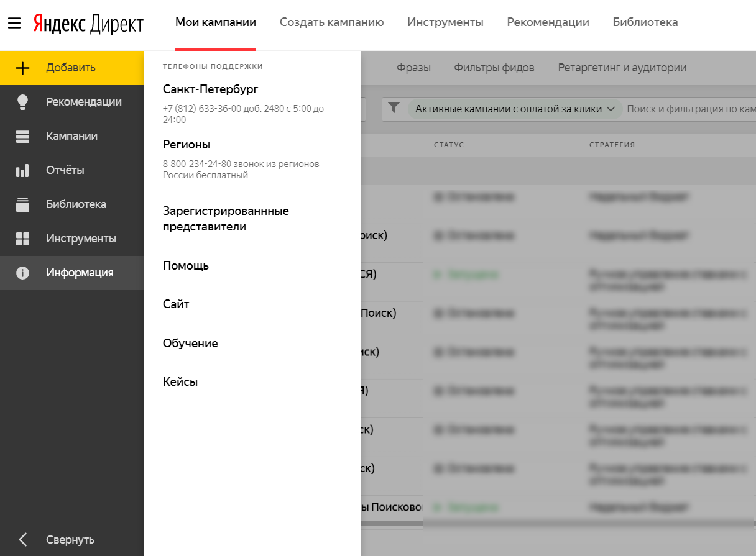Click the filter funnel icon

point(394,108)
